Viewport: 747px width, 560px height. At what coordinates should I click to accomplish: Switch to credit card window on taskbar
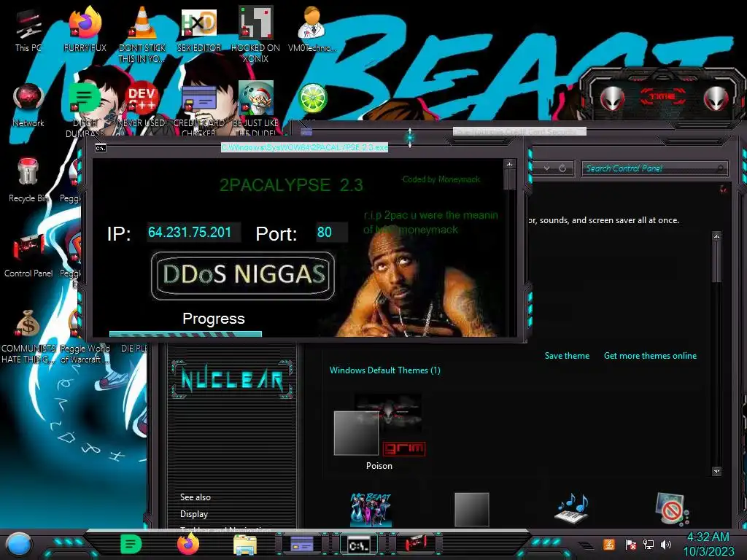pyautogui.click(x=302, y=544)
